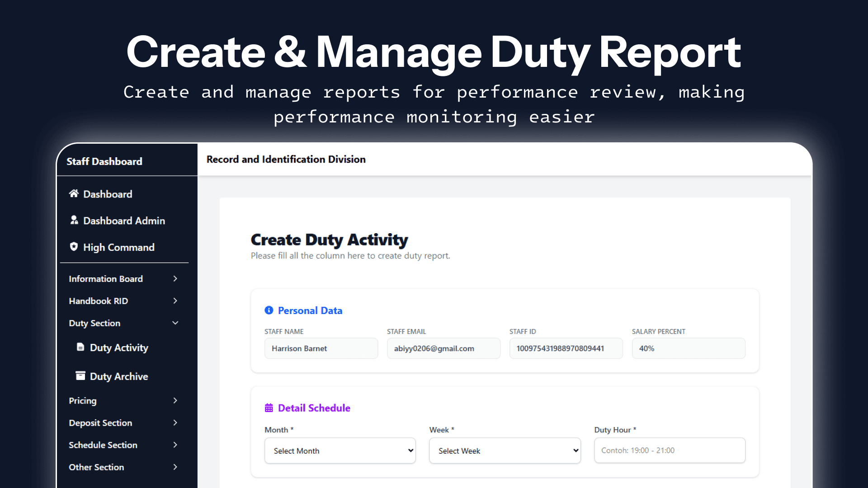868x488 pixels.
Task: Click the Schedule Section label
Action: click(103, 445)
